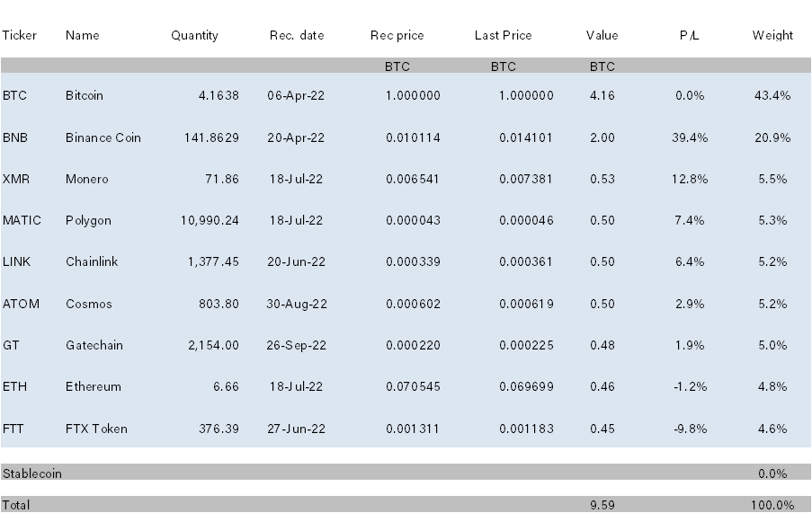The height and width of the screenshot is (513, 812).
Task: Click P/L value 2.9%
Action: coord(690,304)
